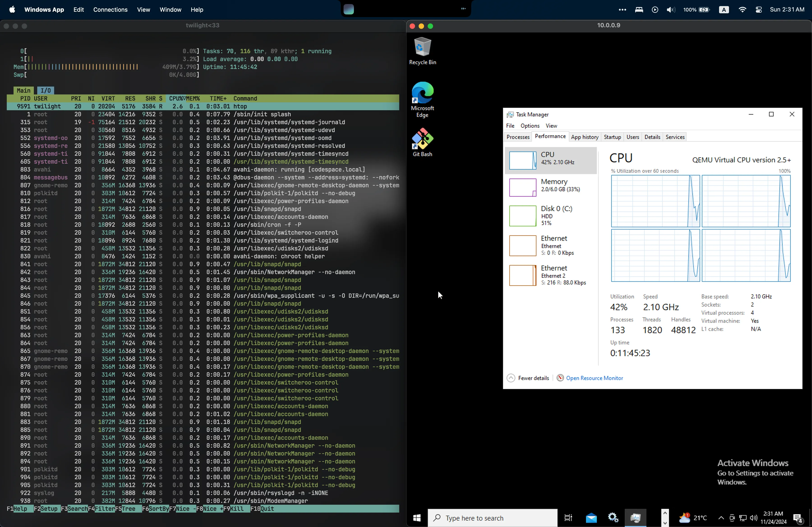Select the htop process row 9591 twilight
Screen dimensions: 812x527
coord(203,106)
